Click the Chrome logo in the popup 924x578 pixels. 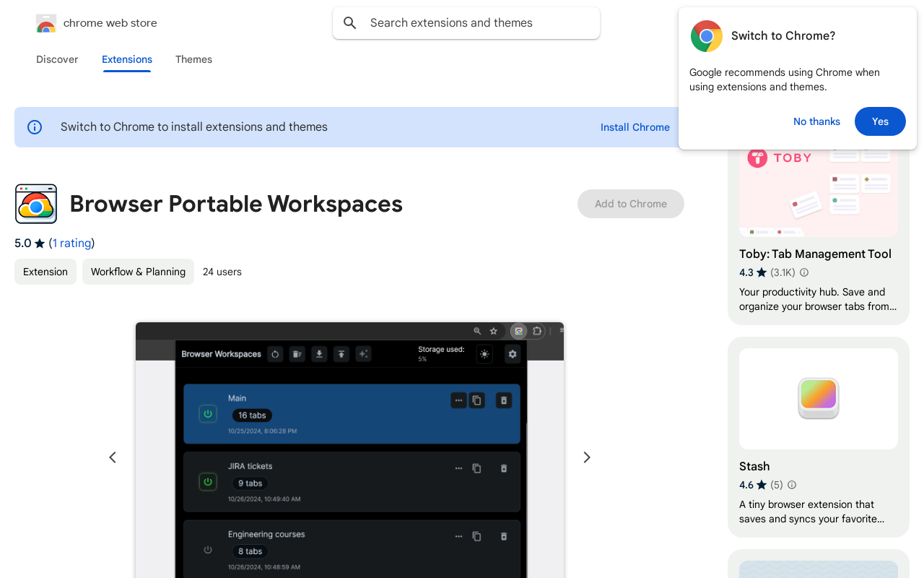(x=706, y=36)
